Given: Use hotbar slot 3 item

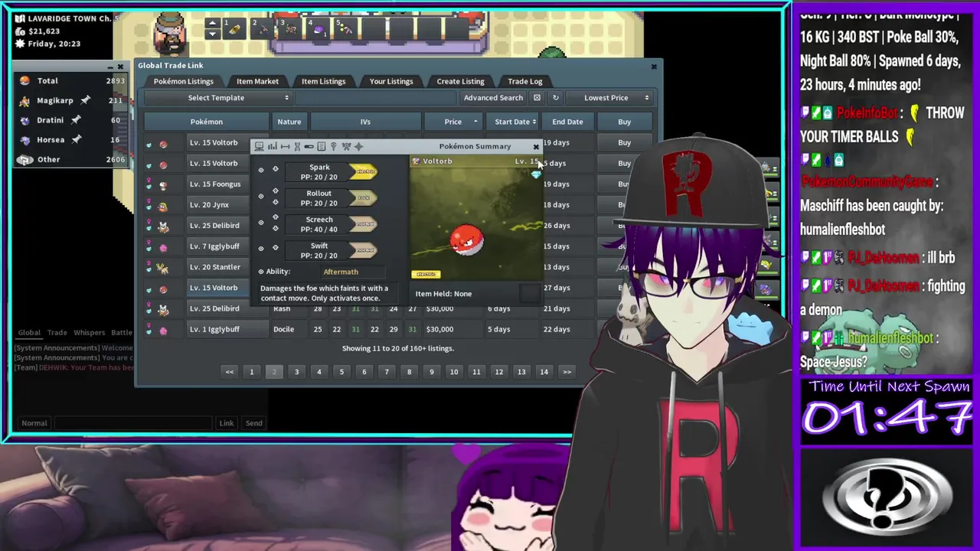Looking at the screenshot, I should pyautogui.click(x=289, y=29).
